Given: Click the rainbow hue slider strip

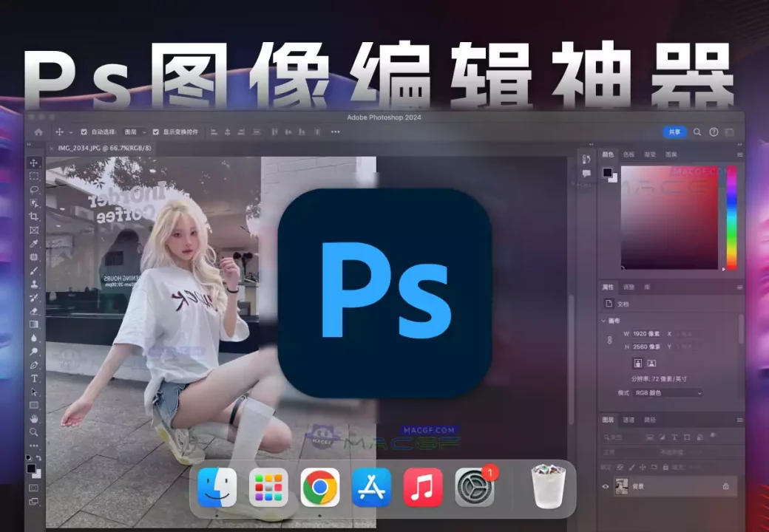Looking at the screenshot, I should 731,218.
